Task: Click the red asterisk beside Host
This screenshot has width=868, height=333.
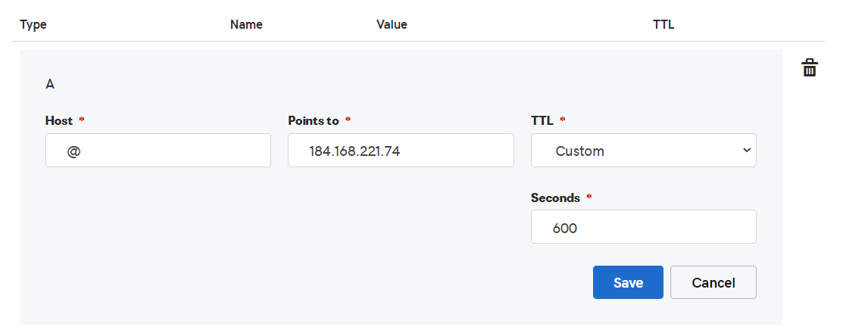Action: (x=82, y=120)
